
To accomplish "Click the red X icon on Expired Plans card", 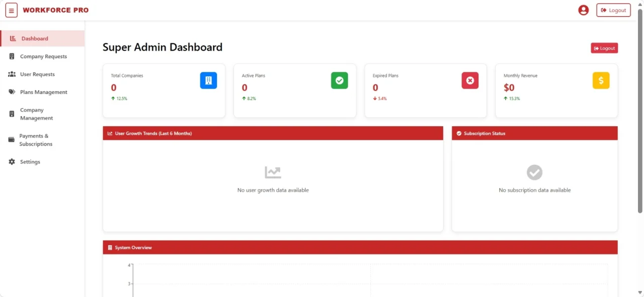I will coord(470,80).
